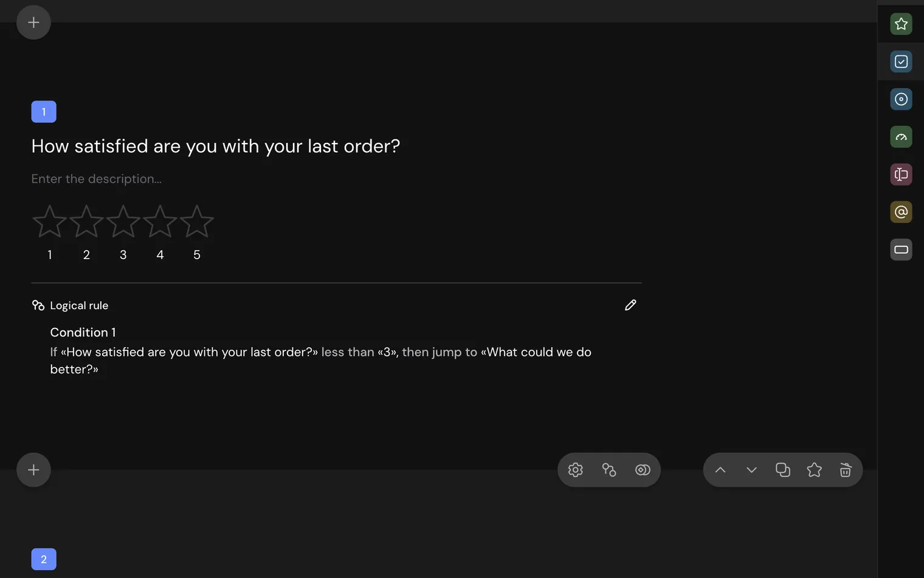Click the description input field
Viewport: 924px width, 578px height.
click(x=96, y=179)
